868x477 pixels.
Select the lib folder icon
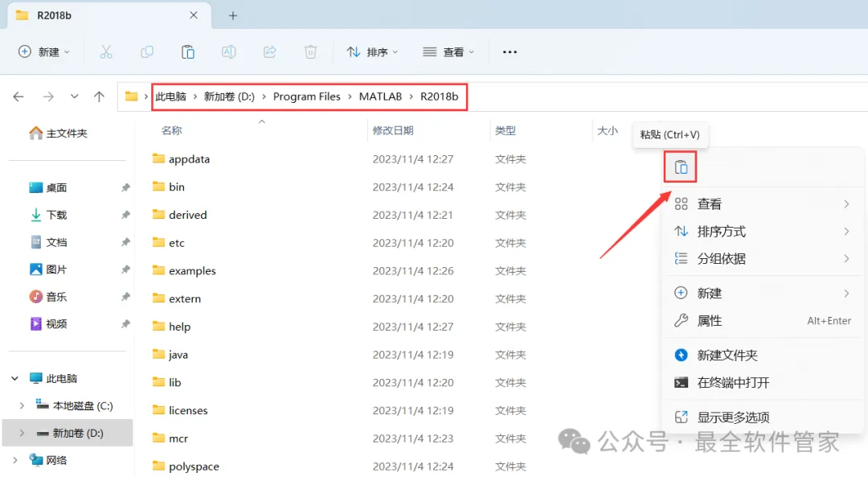pyautogui.click(x=159, y=382)
